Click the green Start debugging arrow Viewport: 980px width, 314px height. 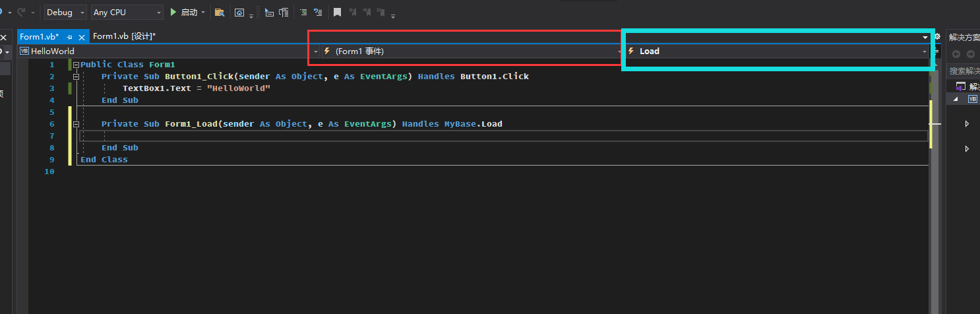[x=173, y=12]
